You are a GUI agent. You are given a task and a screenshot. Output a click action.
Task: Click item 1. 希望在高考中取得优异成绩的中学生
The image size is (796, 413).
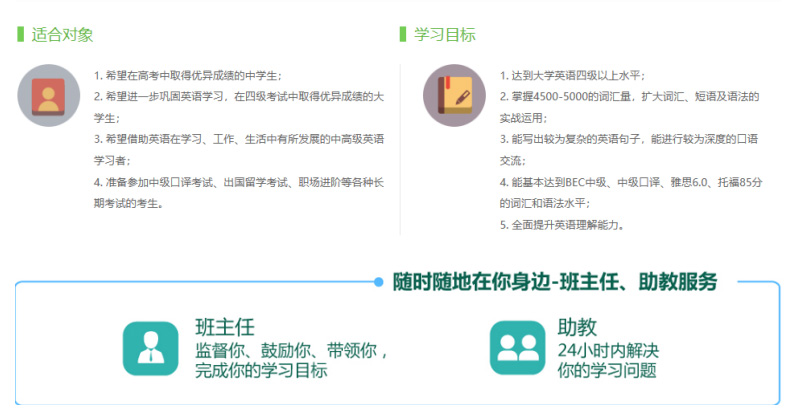[187, 76]
